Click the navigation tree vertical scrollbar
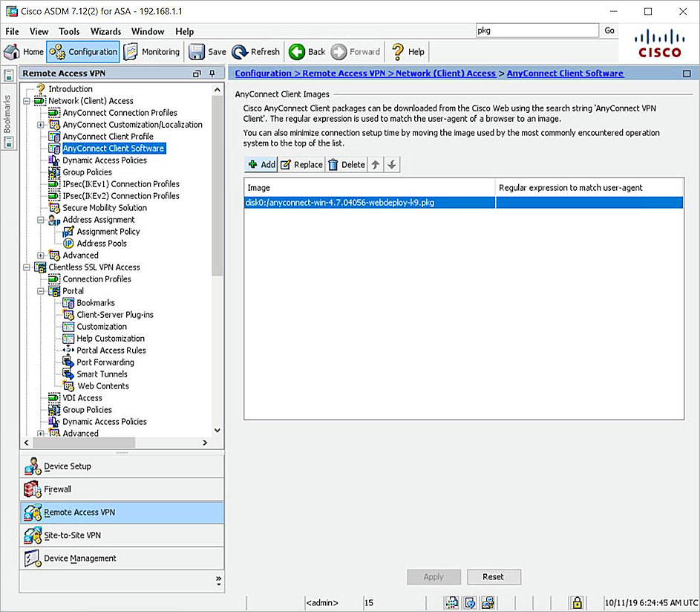This screenshot has height=612, width=700. coord(217,186)
